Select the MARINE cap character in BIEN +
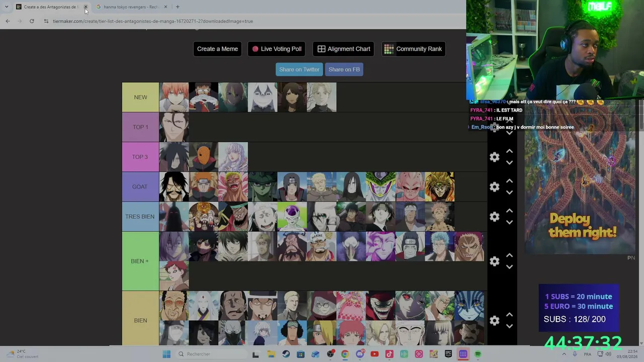This screenshot has width=644, height=362. pos(322,246)
